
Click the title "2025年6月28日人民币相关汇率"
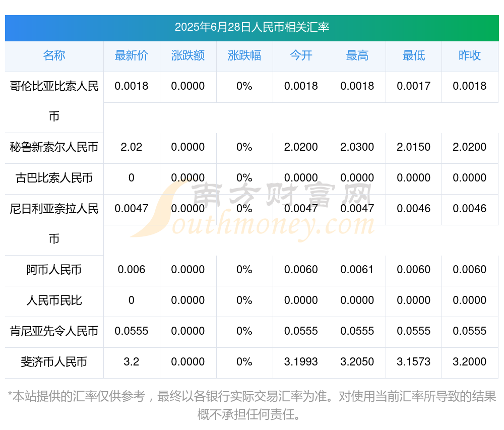(251, 27)
